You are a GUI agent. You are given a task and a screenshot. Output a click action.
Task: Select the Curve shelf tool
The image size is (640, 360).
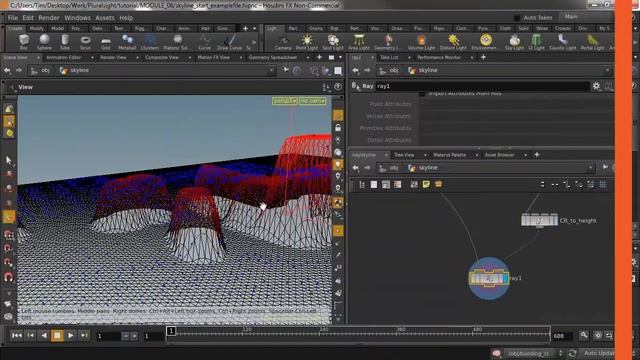204,42
